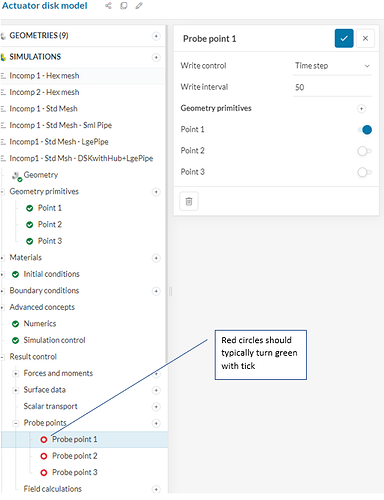The width and height of the screenshot is (384, 500).
Task: Open Simulation control settings
Action: pyautogui.click(x=54, y=340)
